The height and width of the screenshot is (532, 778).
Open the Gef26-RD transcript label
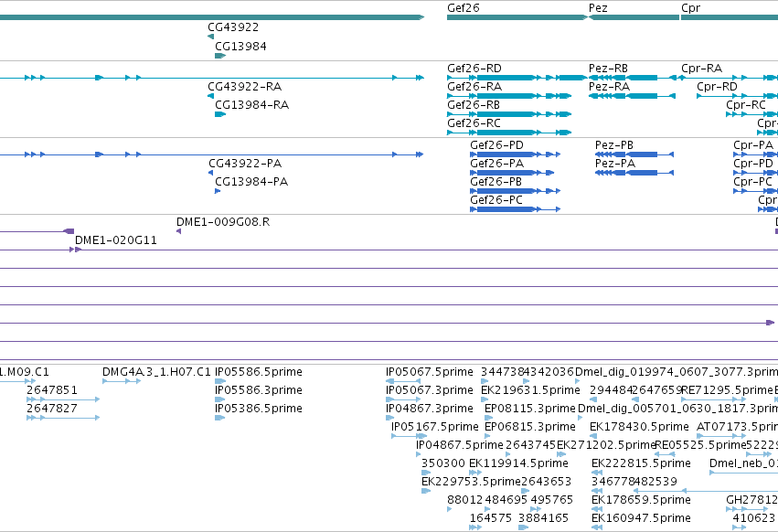pyautogui.click(x=474, y=69)
